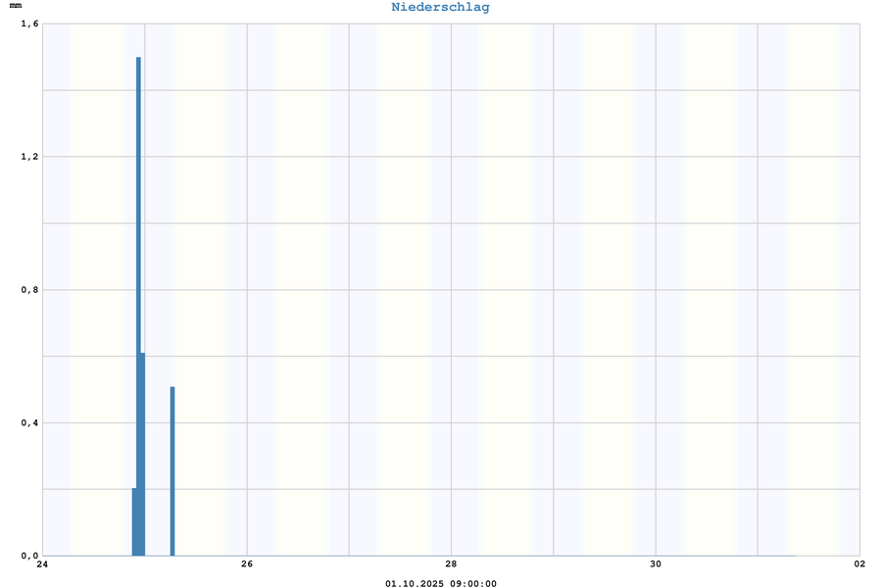Click the x-axis label 26
Screen dimensions: 882x588
[247, 564]
